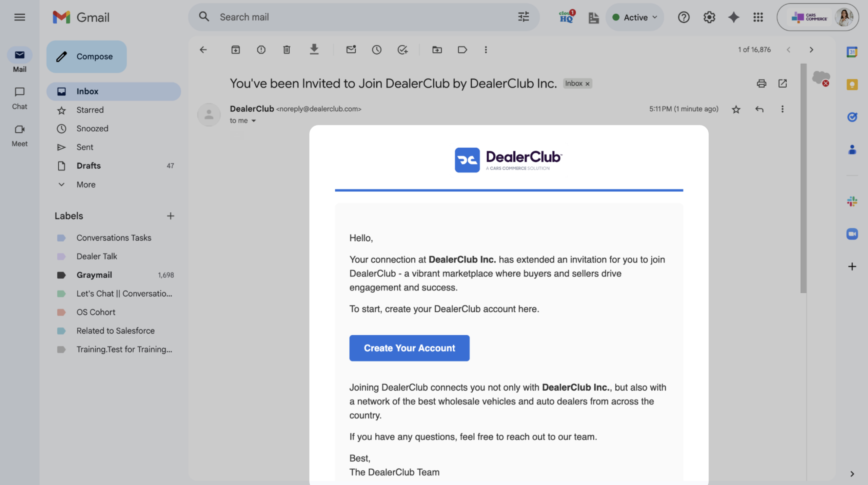Open Contacts in the side panel

(852, 150)
